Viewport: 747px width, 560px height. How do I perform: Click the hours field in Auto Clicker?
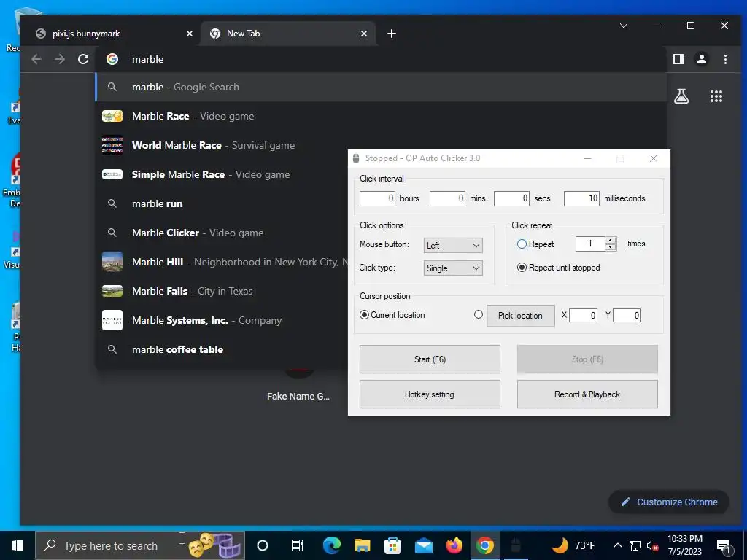(377, 198)
